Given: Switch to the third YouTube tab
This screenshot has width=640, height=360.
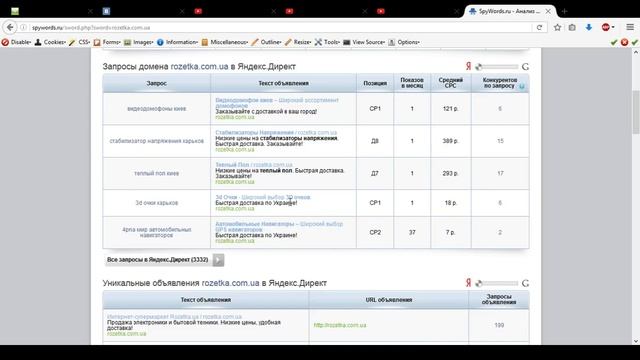Looking at the screenshot, I should coord(381,11).
